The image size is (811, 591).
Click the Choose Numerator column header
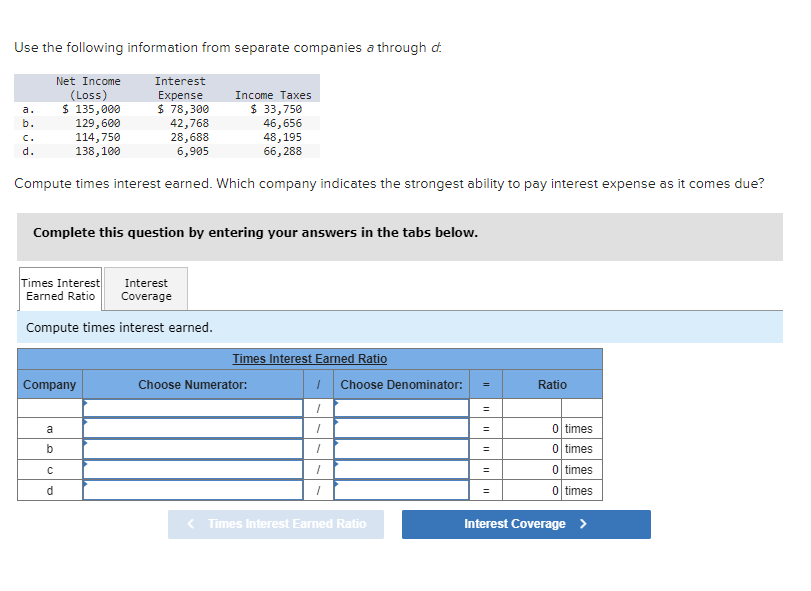pos(192,385)
